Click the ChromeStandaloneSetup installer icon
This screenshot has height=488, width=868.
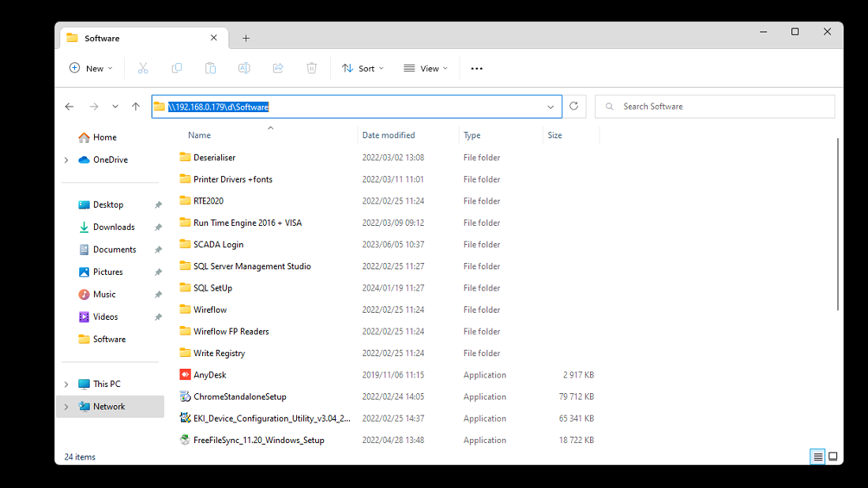(x=185, y=396)
